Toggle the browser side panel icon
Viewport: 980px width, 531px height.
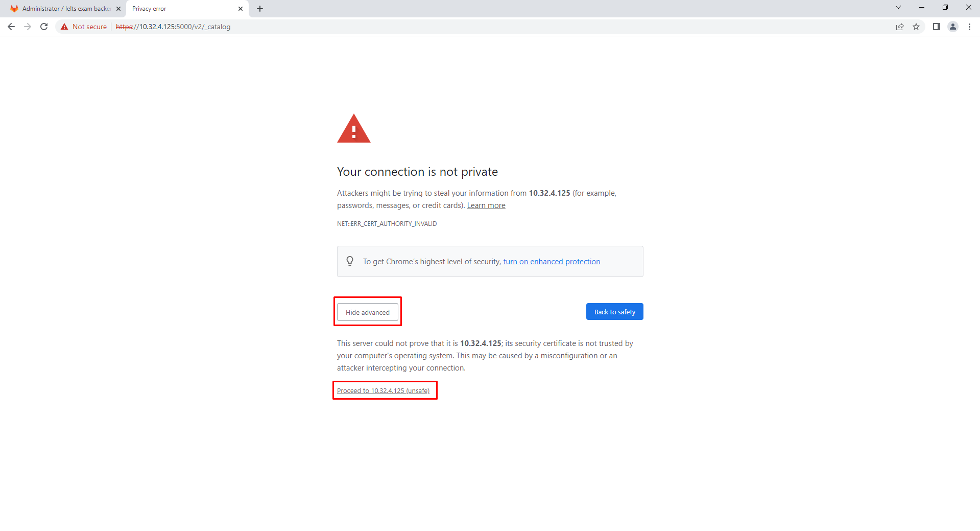tap(937, 27)
